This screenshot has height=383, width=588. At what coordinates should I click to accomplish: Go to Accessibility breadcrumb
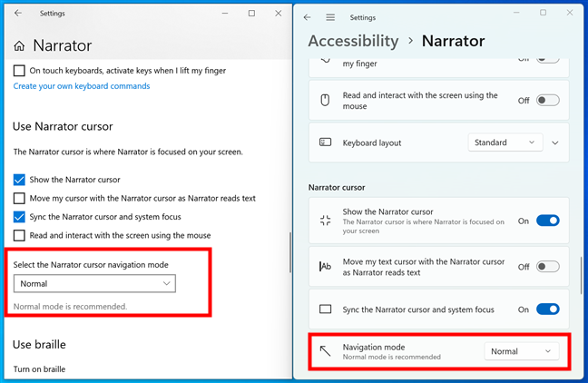[353, 41]
